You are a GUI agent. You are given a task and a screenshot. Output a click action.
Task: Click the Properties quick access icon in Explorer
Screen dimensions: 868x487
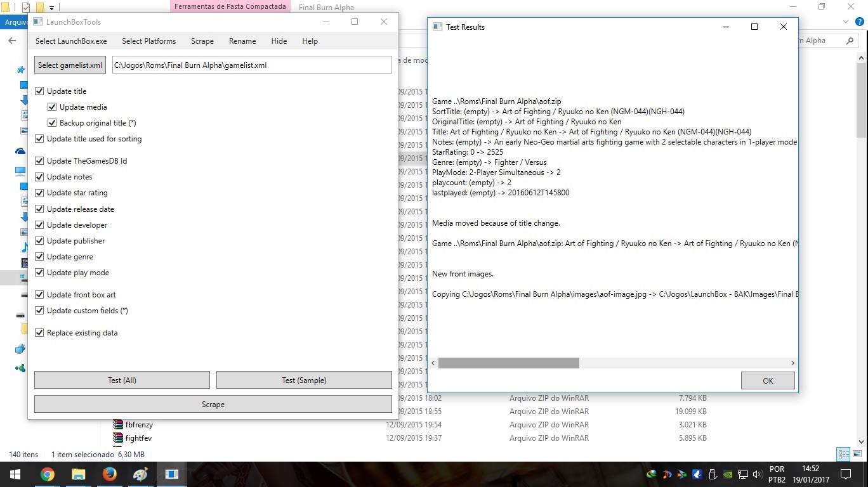(x=26, y=8)
